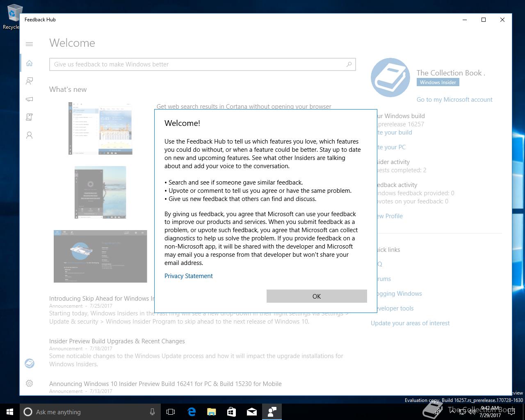Viewport: 525px width, 420px height.
Task: Select the Home sidebar icon
Action: click(29, 63)
